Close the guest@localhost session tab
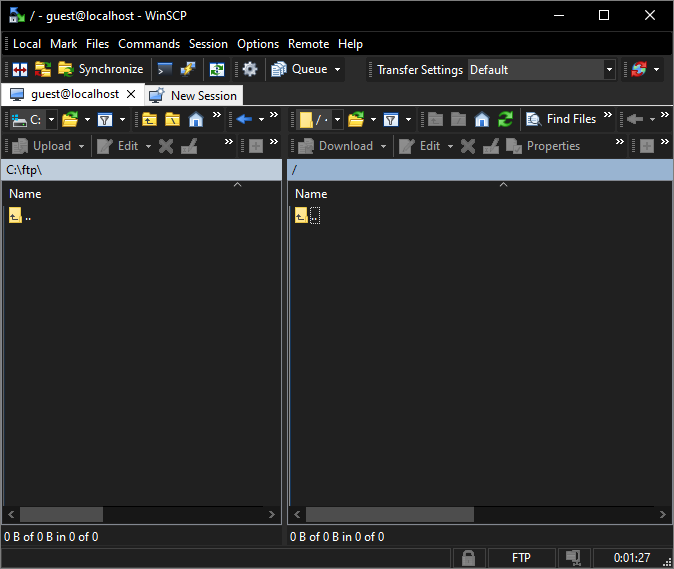 [131, 94]
